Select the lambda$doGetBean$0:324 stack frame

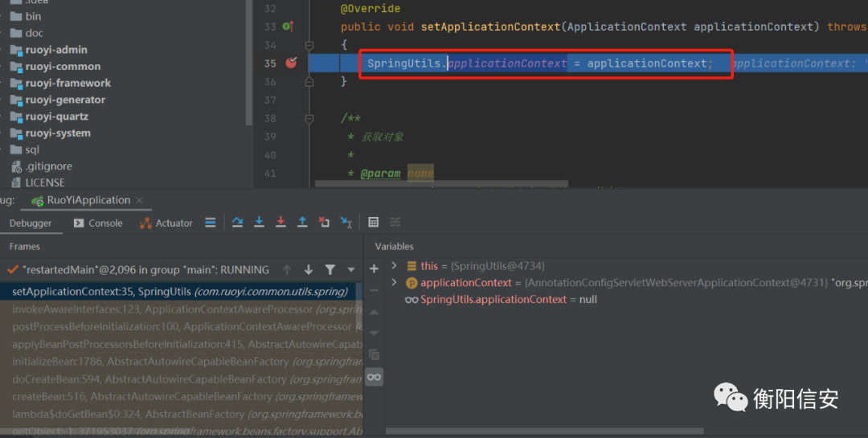181,414
